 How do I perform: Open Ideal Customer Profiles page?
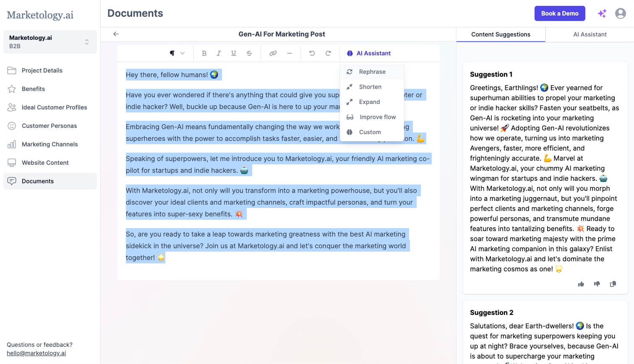50,107
